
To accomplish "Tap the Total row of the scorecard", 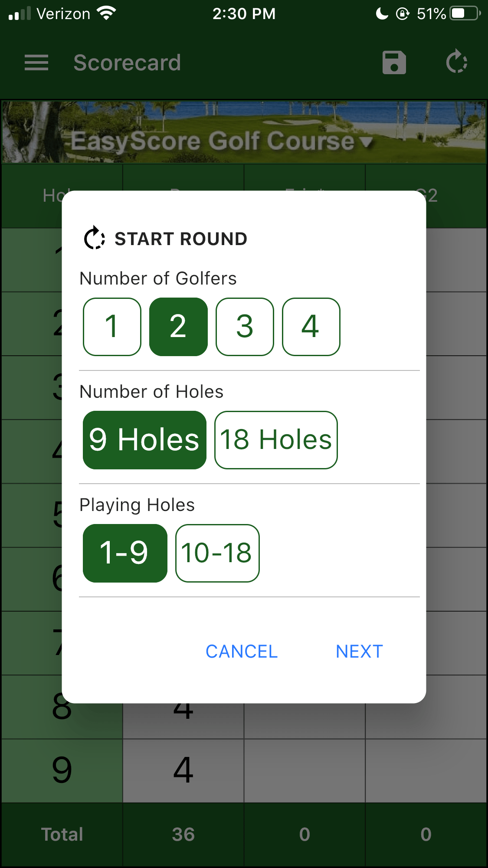I will click(62, 833).
